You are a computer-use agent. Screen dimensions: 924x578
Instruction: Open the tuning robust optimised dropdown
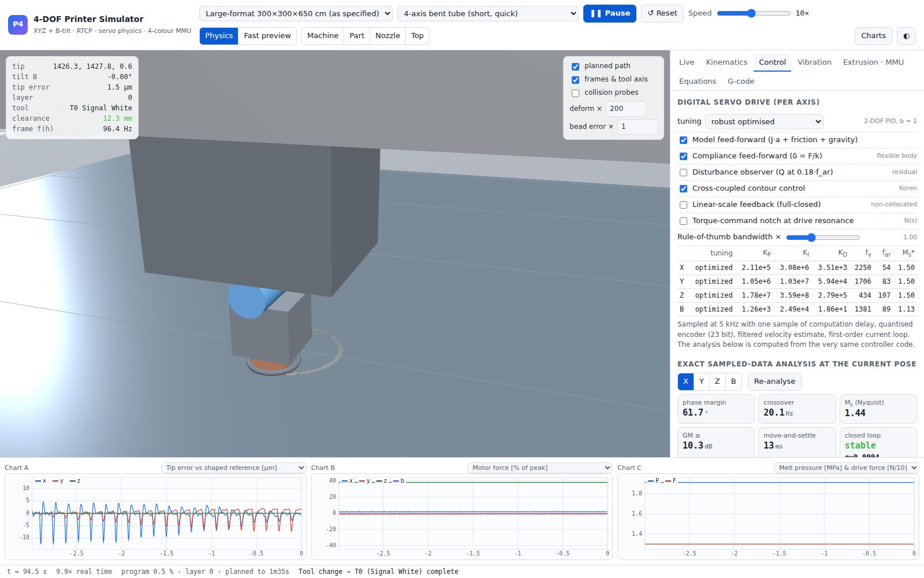tap(764, 121)
